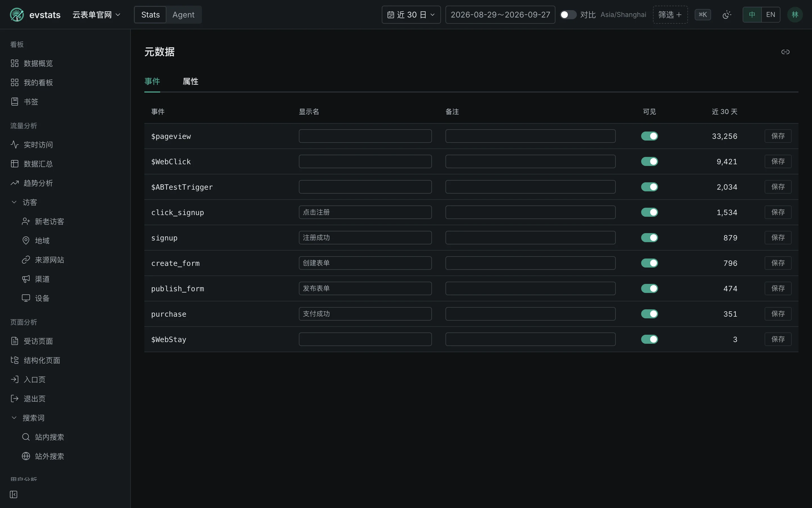This screenshot has height=508, width=812.
Task: Open 设备 monitor icon
Action: 26,298
